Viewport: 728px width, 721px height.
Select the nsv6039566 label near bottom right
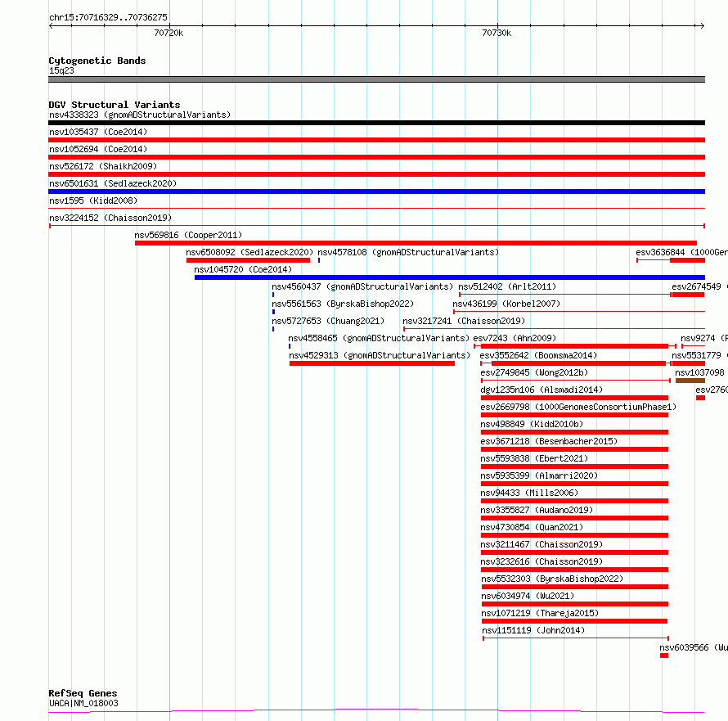click(x=693, y=647)
